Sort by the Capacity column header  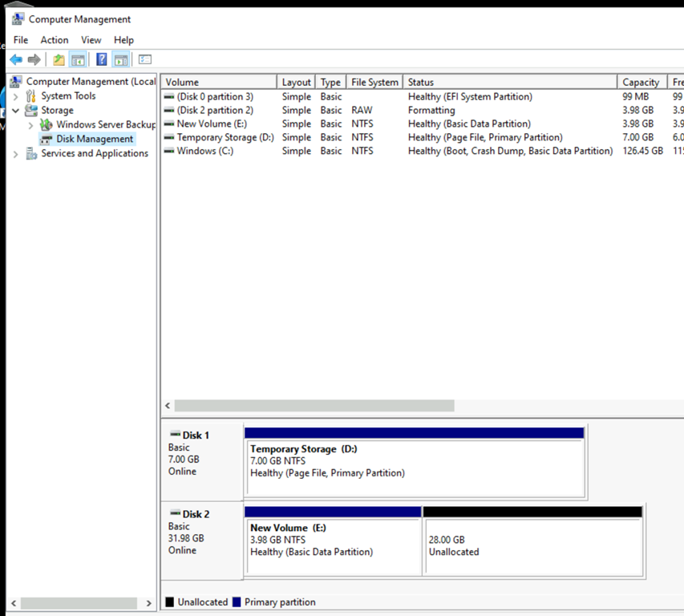click(x=641, y=83)
